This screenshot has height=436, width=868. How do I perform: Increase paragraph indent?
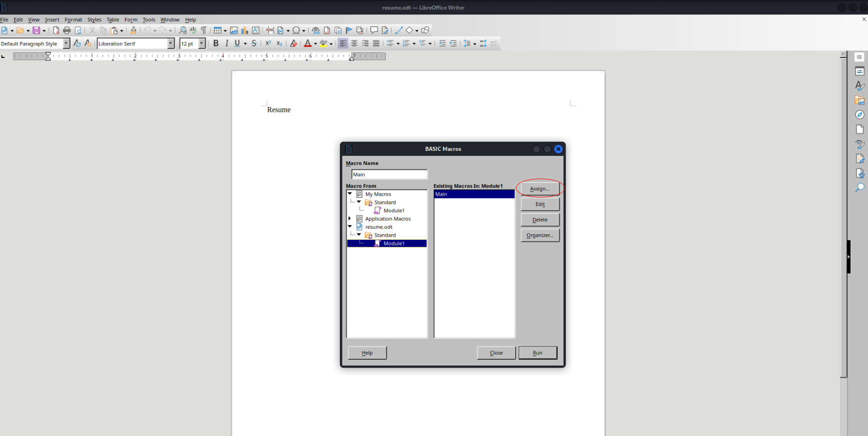(442, 43)
